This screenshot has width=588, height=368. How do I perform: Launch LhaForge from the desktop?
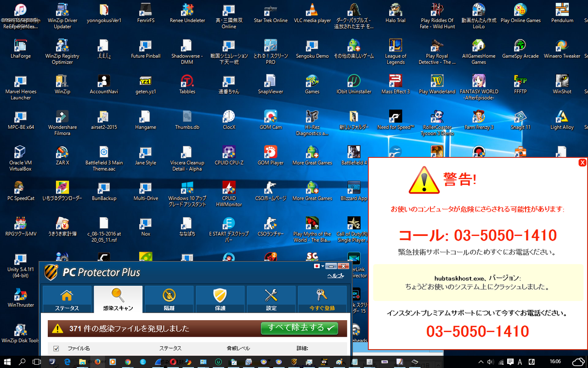(x=20, y=49)
